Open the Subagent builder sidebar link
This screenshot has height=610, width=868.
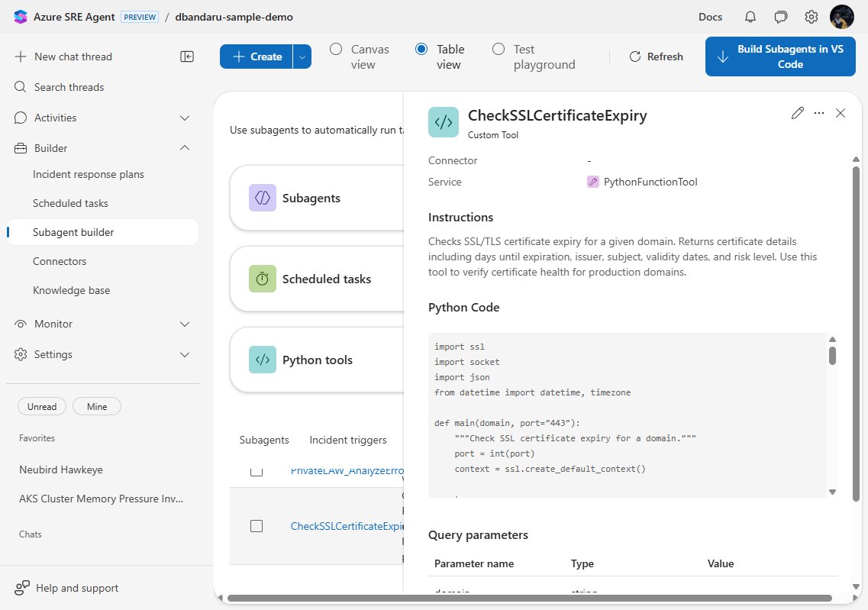(x=73, y=231)
